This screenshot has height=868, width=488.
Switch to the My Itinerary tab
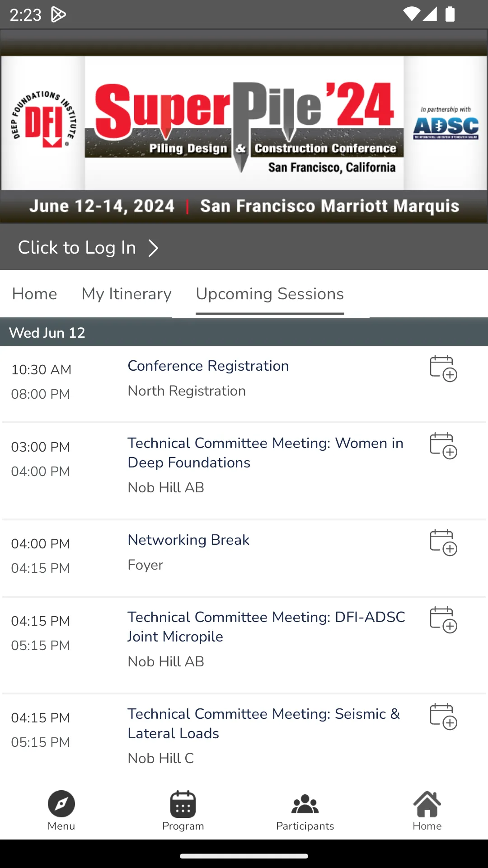(127, 294)
